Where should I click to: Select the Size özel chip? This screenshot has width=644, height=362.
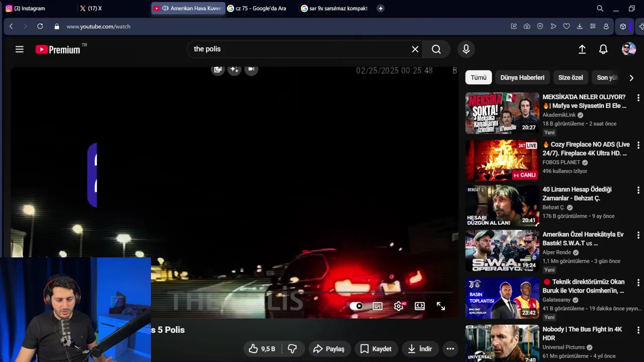pyautogui.click(x=571, y=77)
